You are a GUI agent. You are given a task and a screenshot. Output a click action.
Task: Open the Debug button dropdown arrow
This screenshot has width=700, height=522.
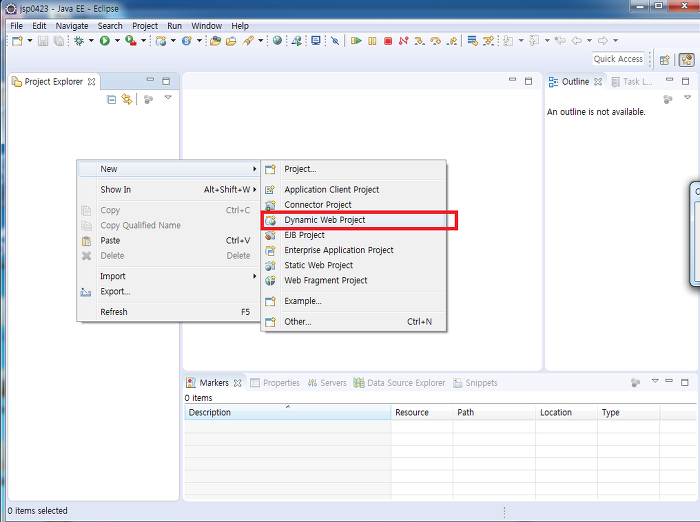coord(91,41)
